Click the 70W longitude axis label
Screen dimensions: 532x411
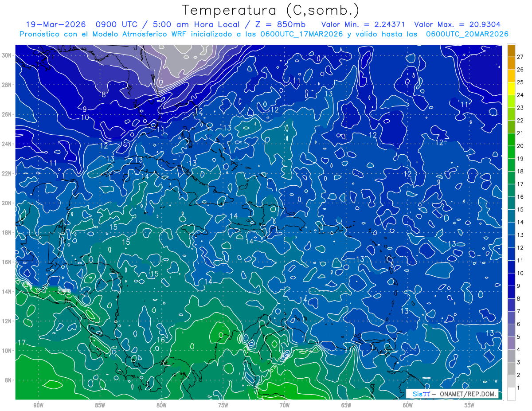tap(285, 406)
